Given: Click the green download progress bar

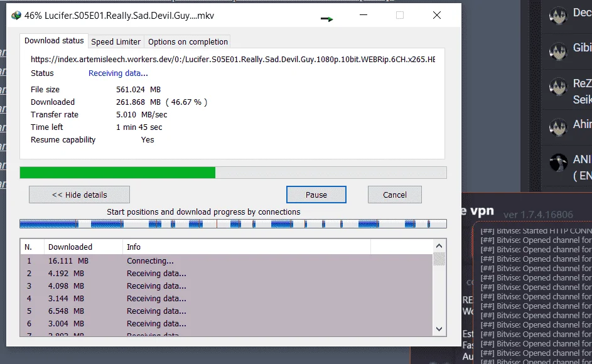Looking at the screenshot, I should [233, 173].
